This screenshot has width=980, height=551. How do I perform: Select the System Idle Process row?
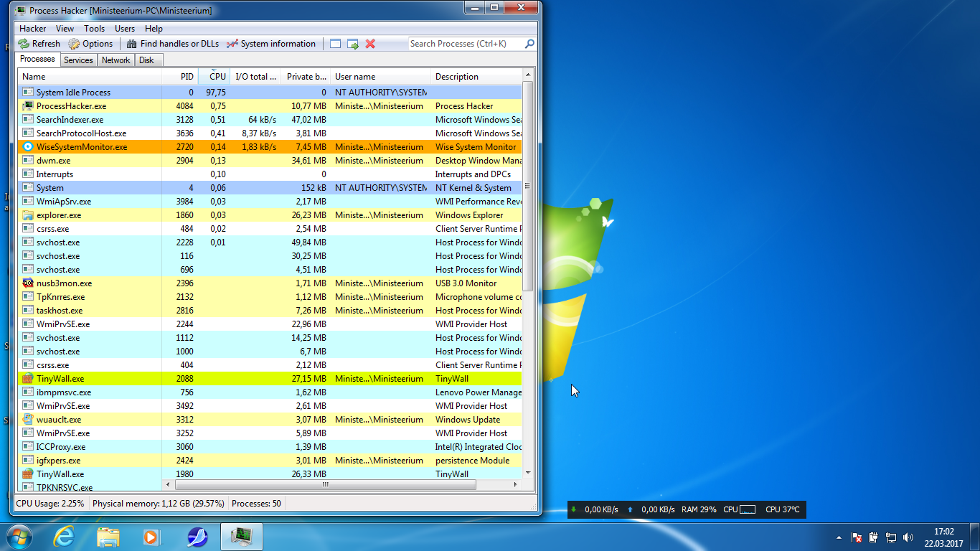pos(270,93)
